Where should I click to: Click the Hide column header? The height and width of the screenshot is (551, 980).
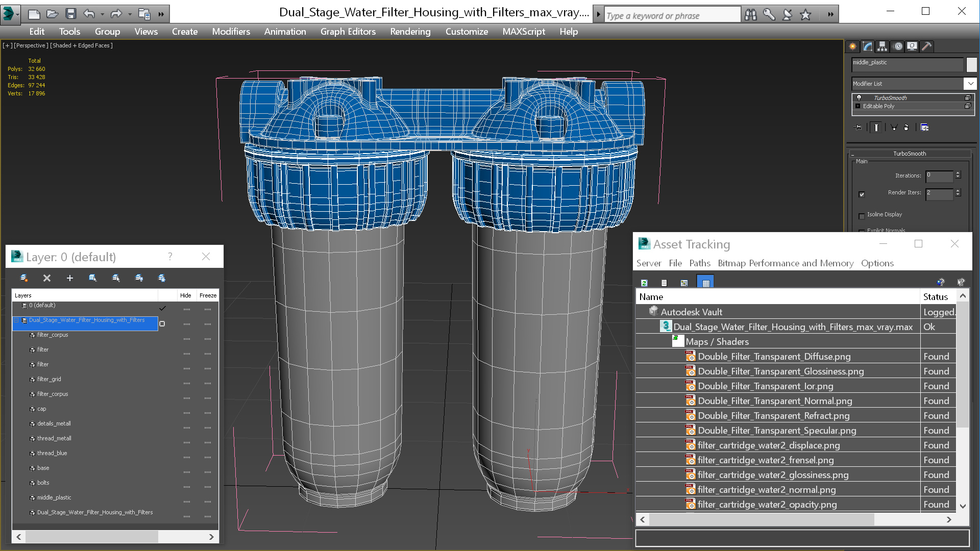pos(186,295)
